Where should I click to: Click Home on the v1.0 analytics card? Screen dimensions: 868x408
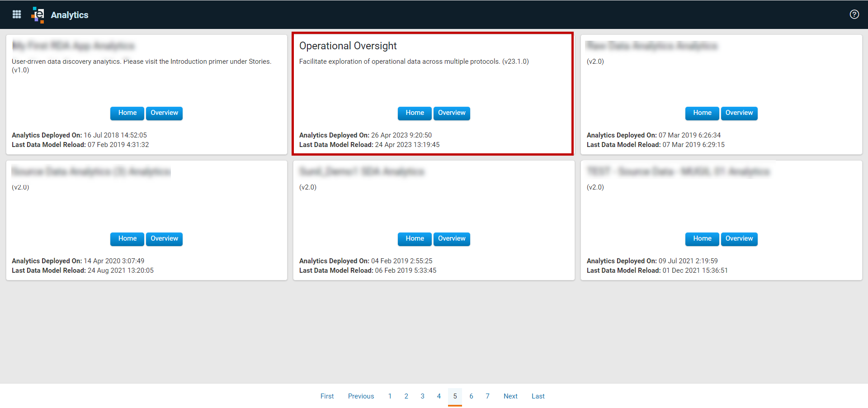click(x=127, y=113)
